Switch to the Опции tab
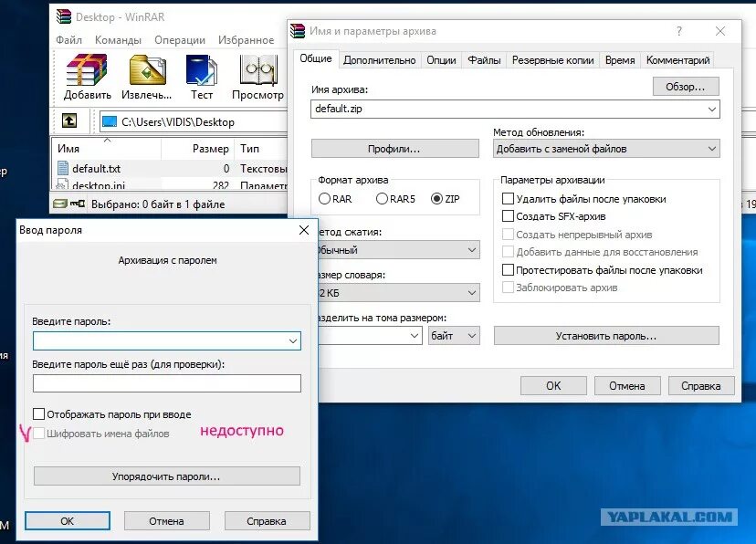 click(x=441, y=60)
